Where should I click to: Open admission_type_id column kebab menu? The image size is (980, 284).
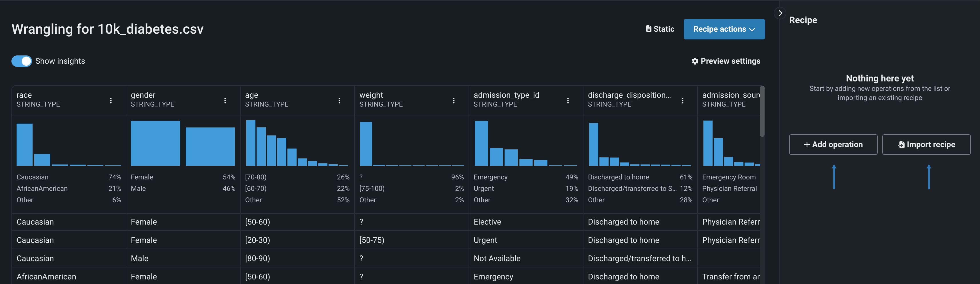point(568,100)
